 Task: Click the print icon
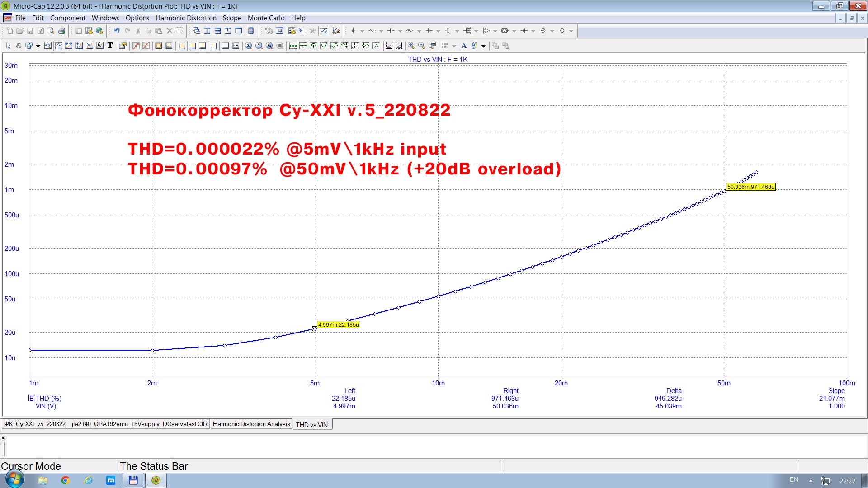(62, 31)
